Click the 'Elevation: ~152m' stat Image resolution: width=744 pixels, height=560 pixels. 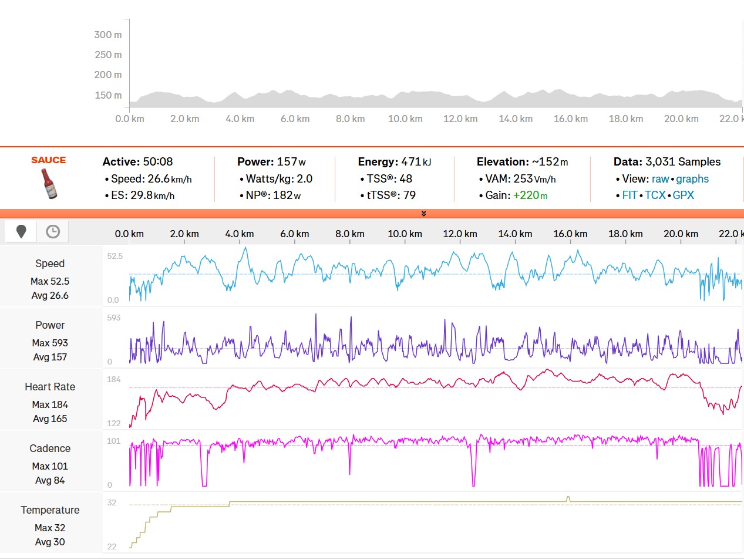pyautogui.click(x=523, y=162)
